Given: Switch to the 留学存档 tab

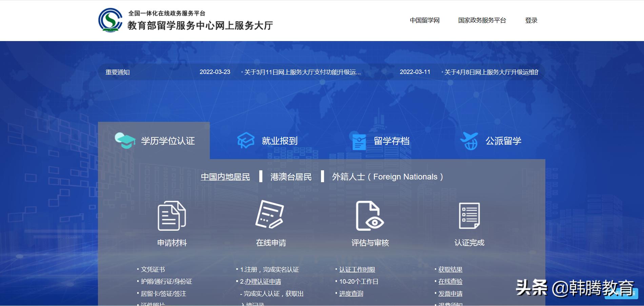Looking at the screenshot, I should tap(378, 140).
